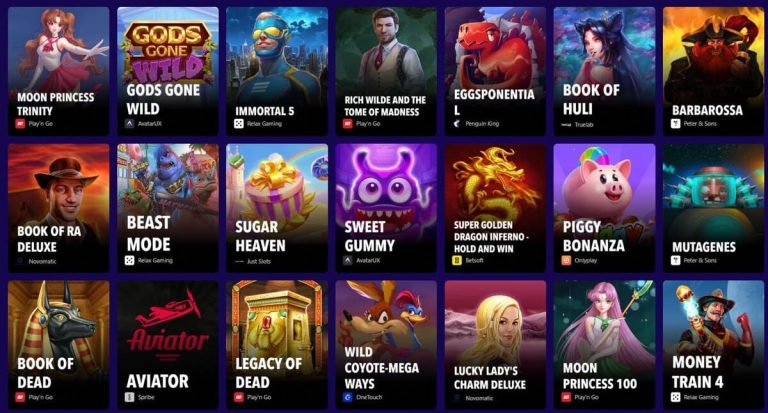The image size is (768, 413).
Task: Launch the Beast Mode slot game
Action: pos(168,208)
